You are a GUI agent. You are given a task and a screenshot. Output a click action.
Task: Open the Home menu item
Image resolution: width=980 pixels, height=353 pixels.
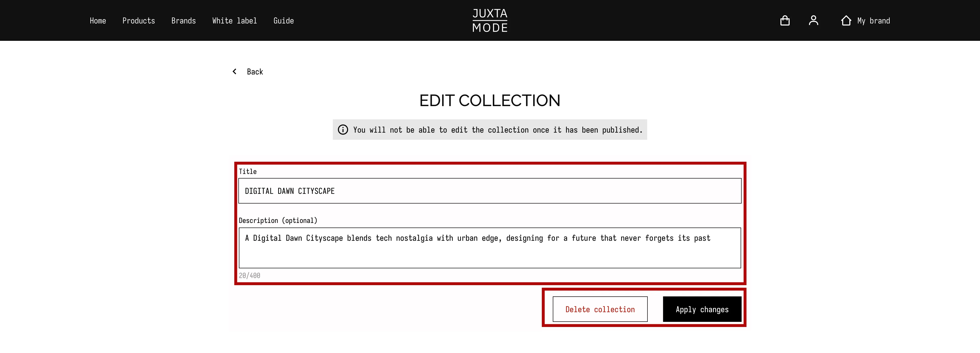click(x=98, y=21)
